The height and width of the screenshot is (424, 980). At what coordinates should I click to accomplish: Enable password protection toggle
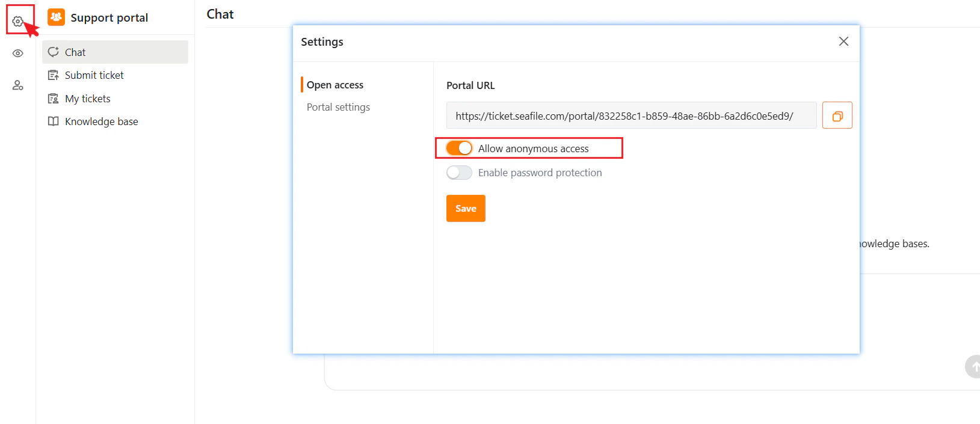(459, 173)
